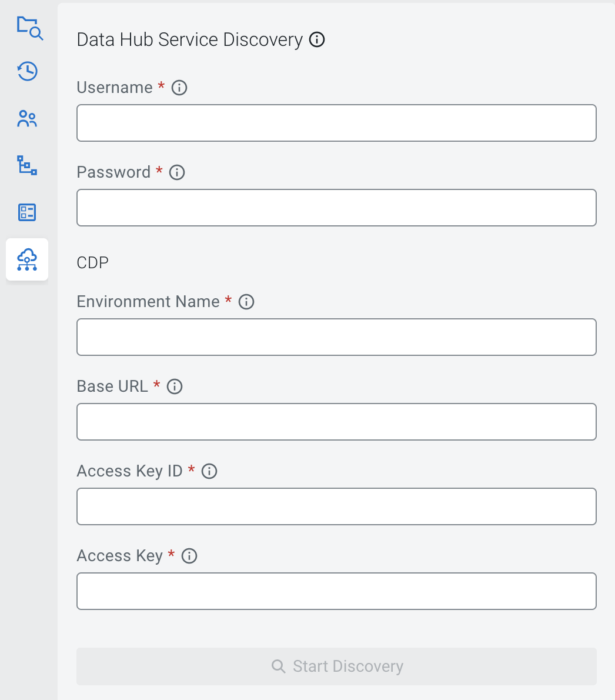Viewport: 615px width, 700px height.
Task: Click the Access Key ID field
Action: pos(336,506)
